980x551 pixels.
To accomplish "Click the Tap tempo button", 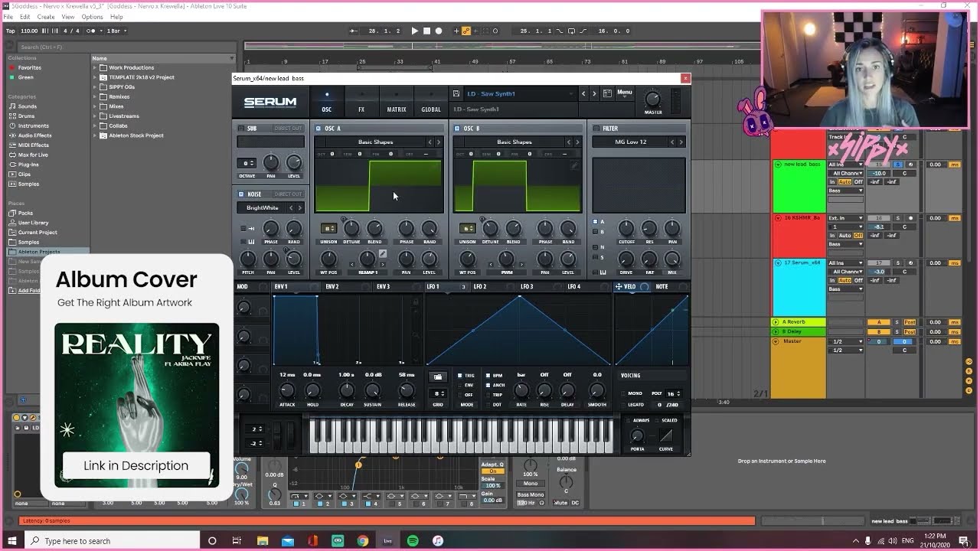I will pos(11,31).
